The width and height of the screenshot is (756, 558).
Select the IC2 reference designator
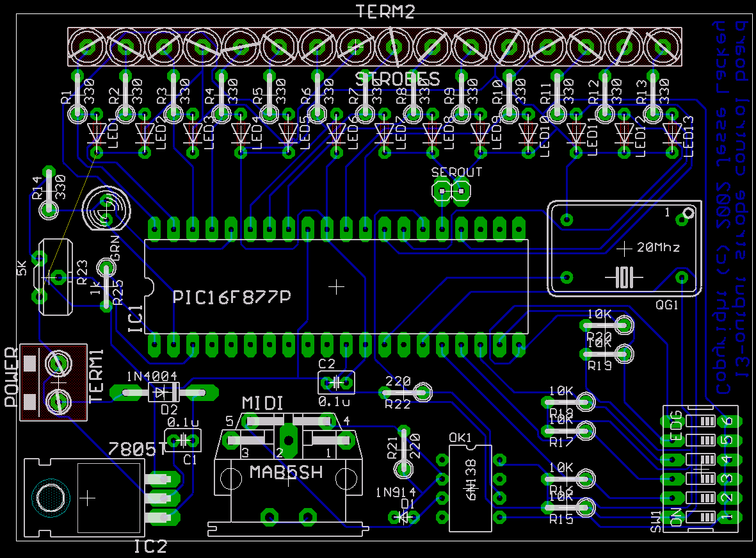pyautogui.click(x=150, y=546)
